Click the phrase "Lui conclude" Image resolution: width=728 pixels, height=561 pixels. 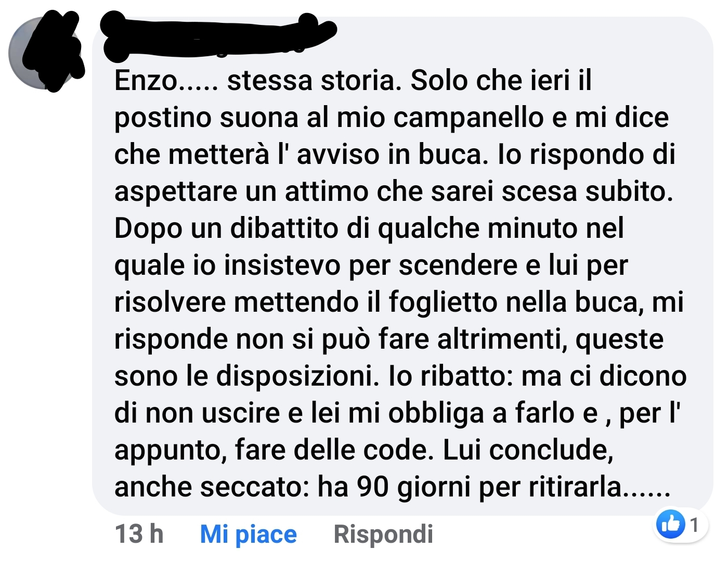click(x=528, y=450)
